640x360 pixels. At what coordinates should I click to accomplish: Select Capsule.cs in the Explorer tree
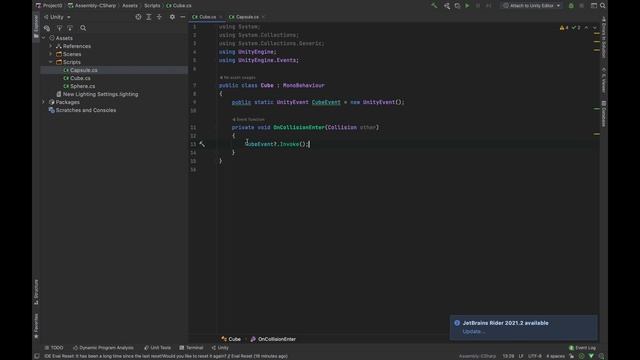pyautogui.click(x=84, y=70)
